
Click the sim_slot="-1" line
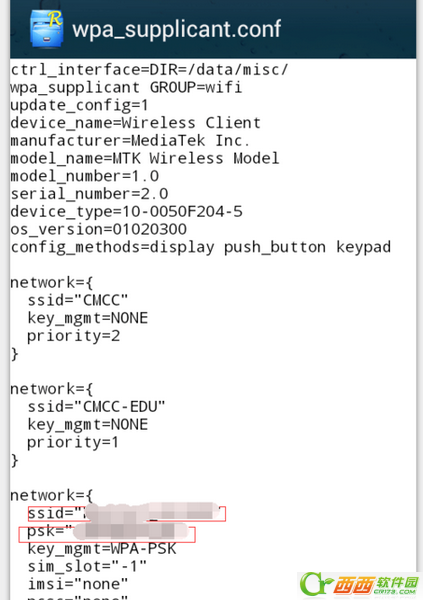click(x=87, y=566)
